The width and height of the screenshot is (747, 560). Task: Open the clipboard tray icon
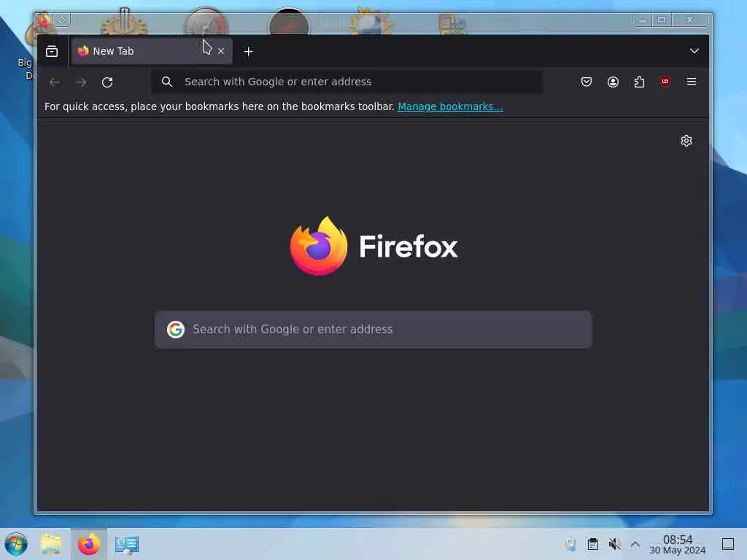click(592, 544)
